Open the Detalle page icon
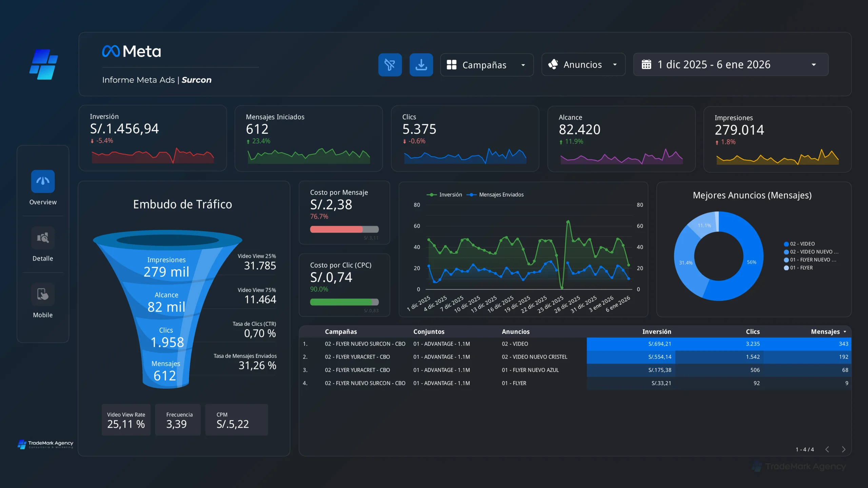 pyautogui.click(x=43, y=238)
